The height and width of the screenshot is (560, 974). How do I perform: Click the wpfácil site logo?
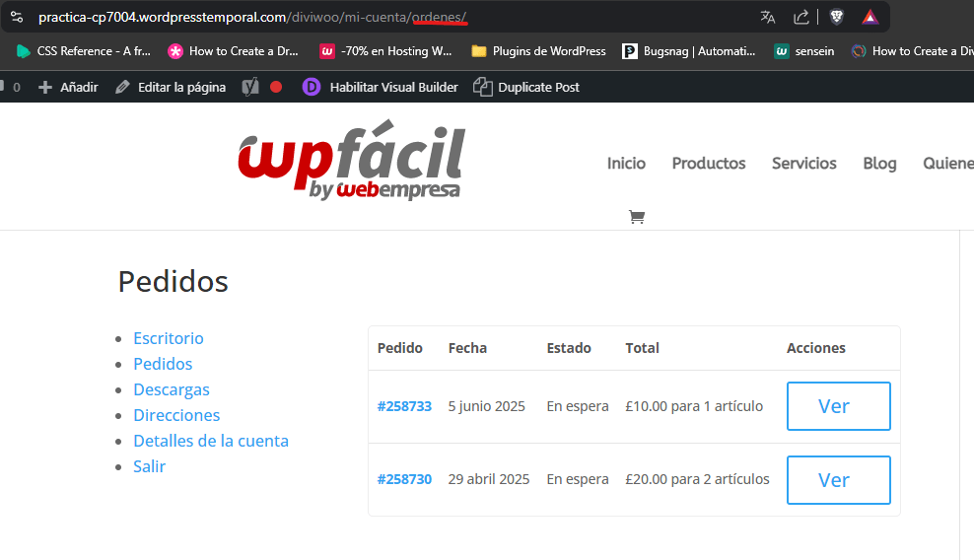click(352, 160)
